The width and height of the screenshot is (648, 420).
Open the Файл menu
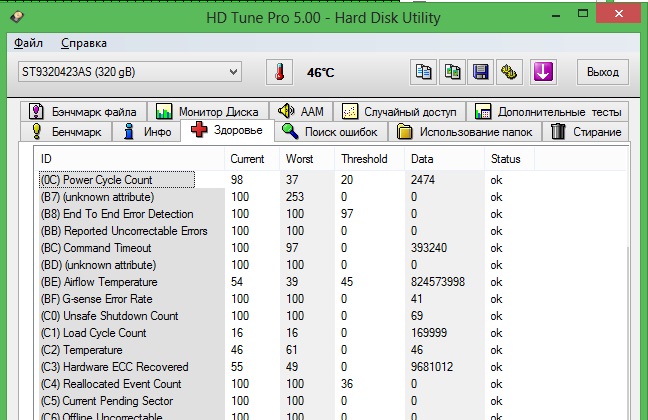29,43
